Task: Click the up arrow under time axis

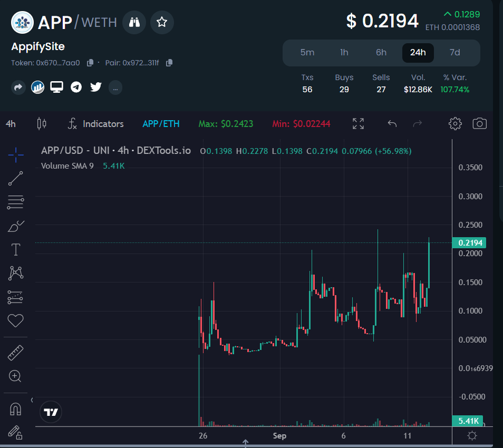Action: point(245,443)
